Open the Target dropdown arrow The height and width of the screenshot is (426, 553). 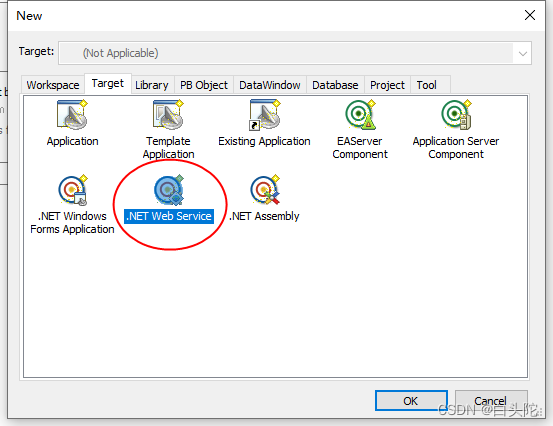pyautogui.click(x=523, y=54)
